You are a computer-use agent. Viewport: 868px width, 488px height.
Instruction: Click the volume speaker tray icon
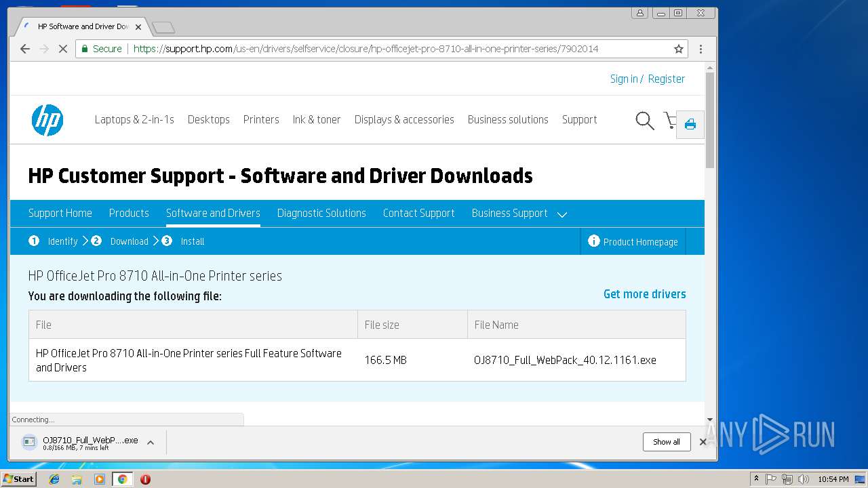point(804,479)
